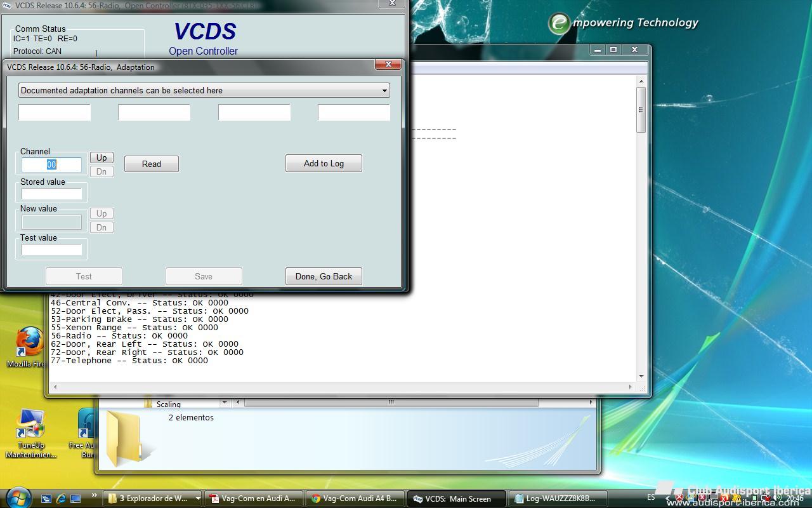Maximize the log text window
This screenshot has width=812, height=508.
613,50
